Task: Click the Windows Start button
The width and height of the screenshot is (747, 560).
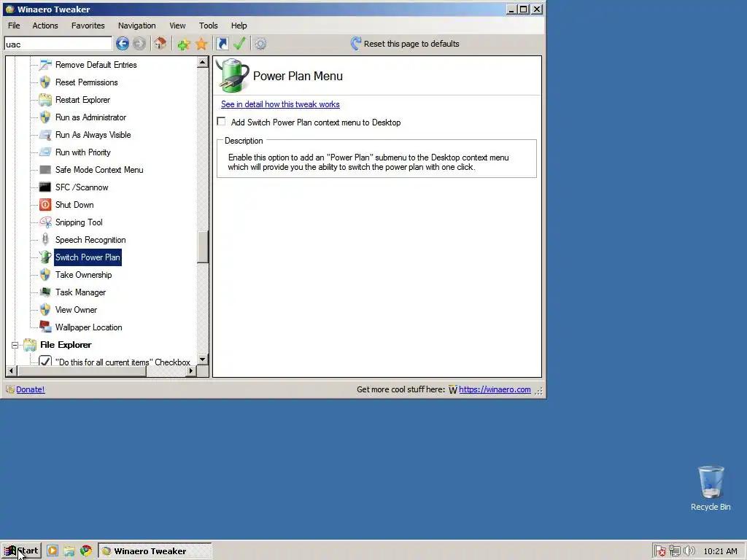Action: 21,551
